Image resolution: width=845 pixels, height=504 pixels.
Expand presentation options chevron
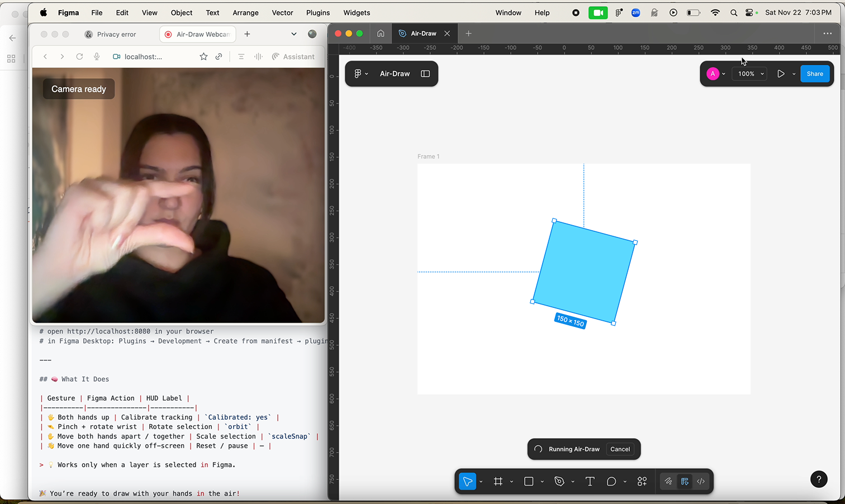tap(794, 74)
